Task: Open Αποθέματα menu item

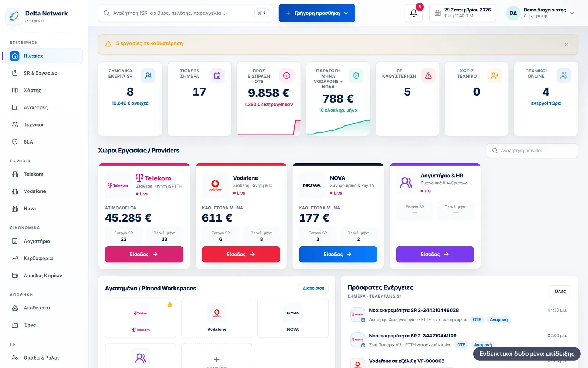Action: click(x=44, y=308)
